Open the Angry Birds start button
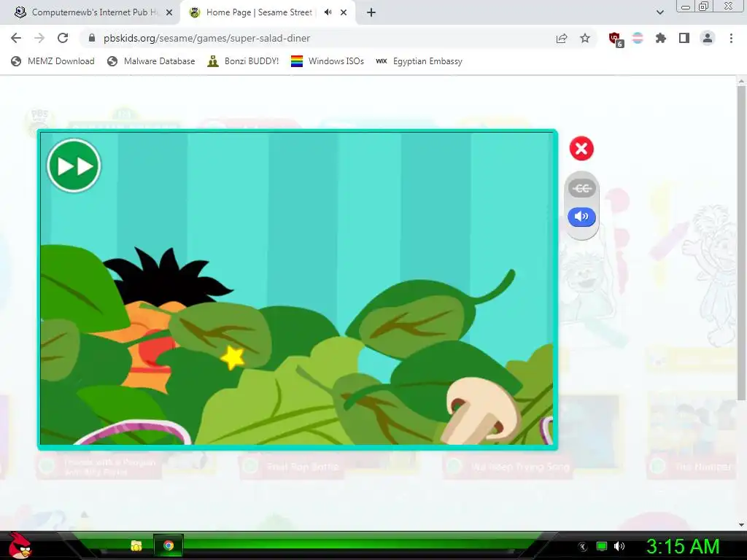Screen dimensions: 747x560 pos(20,545)
